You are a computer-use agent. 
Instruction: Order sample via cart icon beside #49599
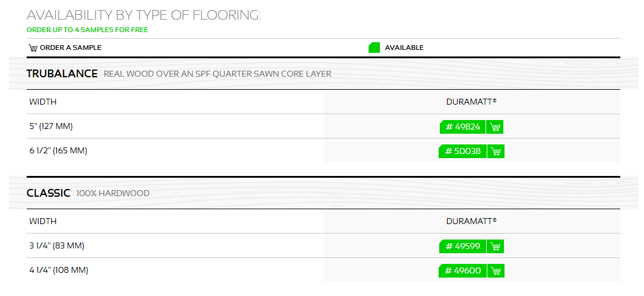pyautogui.click(x=496, y=247)
